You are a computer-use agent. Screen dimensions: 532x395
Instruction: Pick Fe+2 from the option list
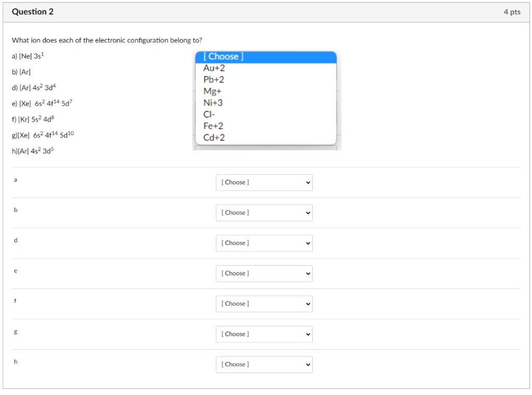pyautogui.click(x=266, y=126)
